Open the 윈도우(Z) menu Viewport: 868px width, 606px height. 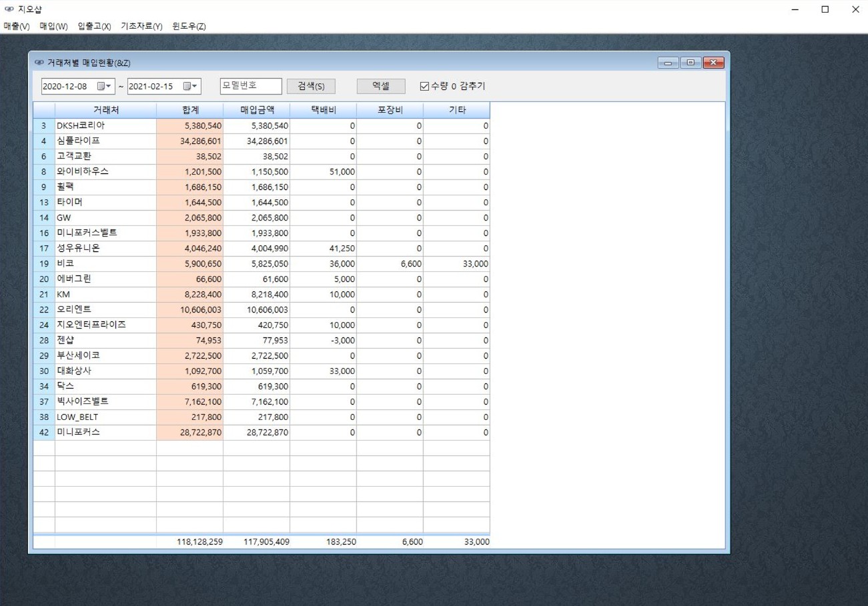pyautogui.click(x=189, y=27)
